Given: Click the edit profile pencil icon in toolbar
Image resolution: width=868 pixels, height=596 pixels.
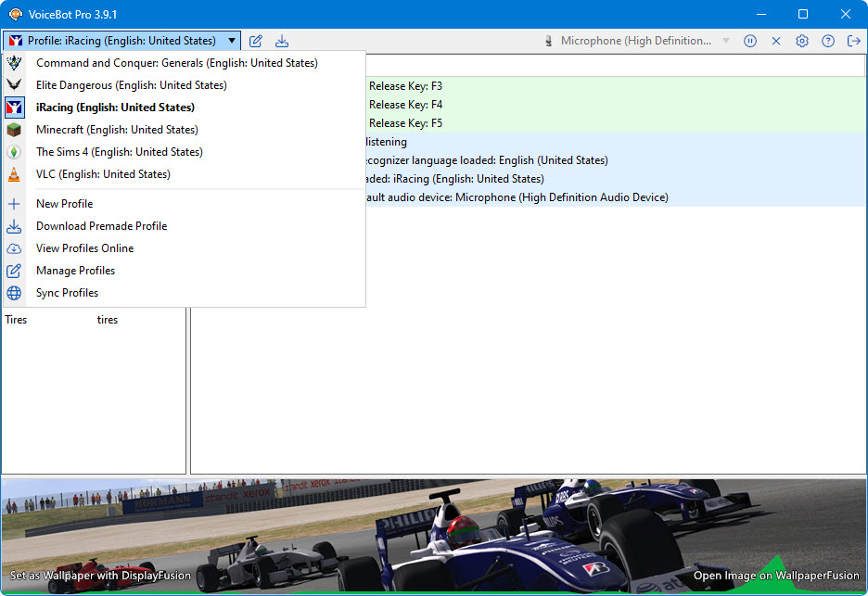Looking at the screenshot, I should pyautogui.click(x=256, y=41).
